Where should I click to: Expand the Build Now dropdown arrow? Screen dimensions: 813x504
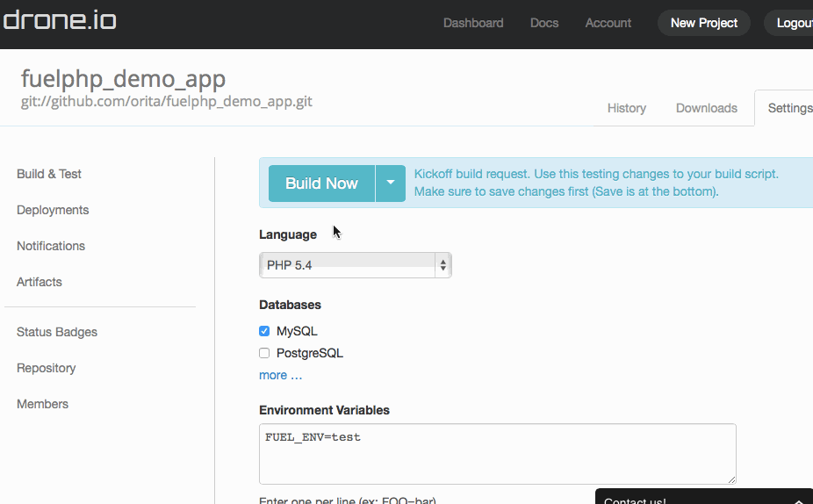[391, 183]
